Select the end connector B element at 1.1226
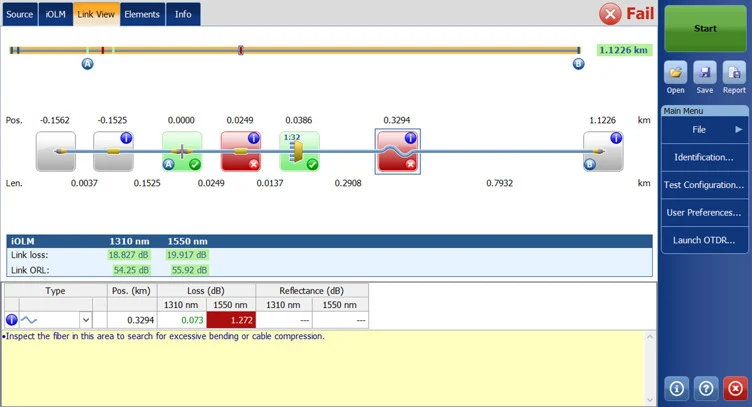Screen dimensions: 752x407 coord(603,152)
